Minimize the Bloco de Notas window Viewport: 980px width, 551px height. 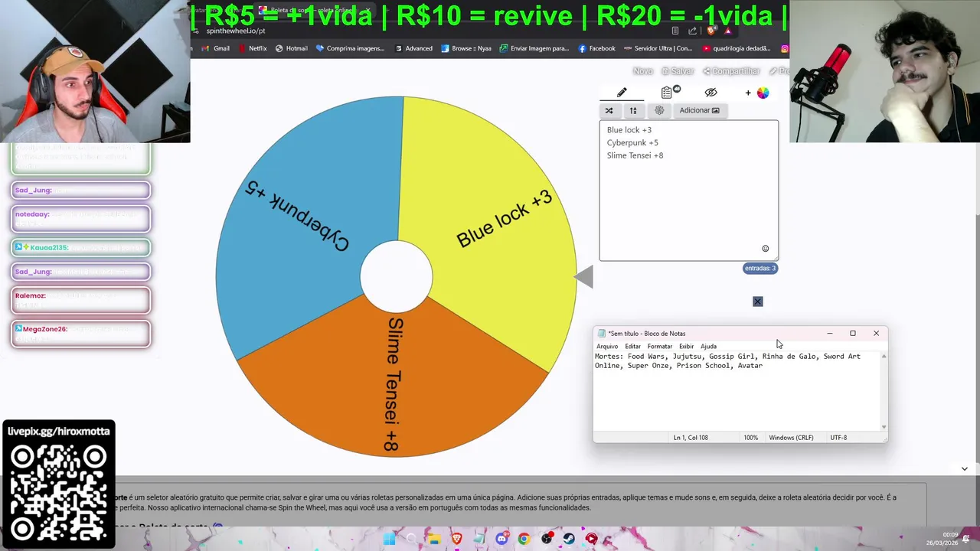pyautogui.click(x=829, y=334)
